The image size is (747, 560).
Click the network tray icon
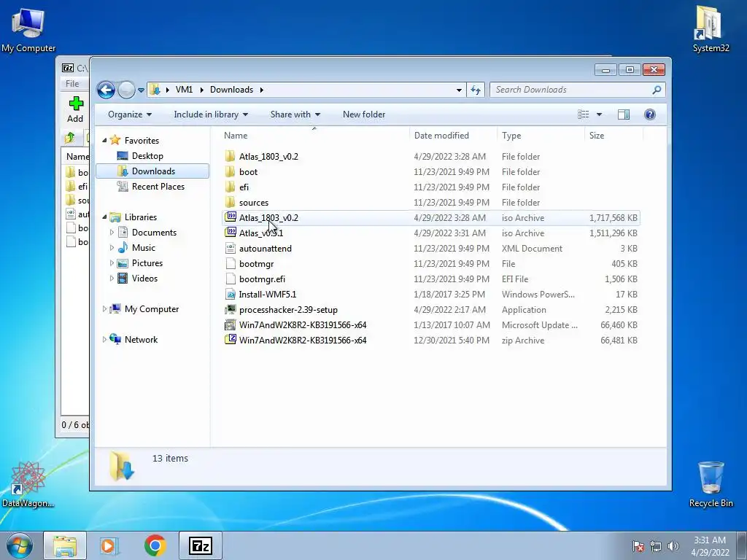(656, 546)
